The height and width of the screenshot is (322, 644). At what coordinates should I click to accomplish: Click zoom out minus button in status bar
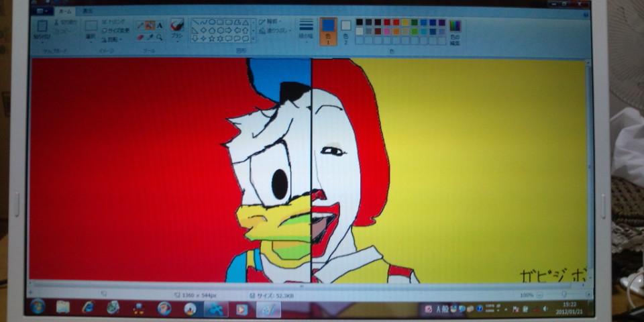tap(539, 295)
